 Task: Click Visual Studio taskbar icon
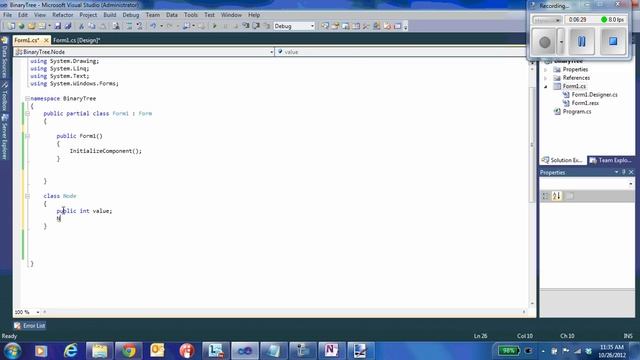coord(245,351)
